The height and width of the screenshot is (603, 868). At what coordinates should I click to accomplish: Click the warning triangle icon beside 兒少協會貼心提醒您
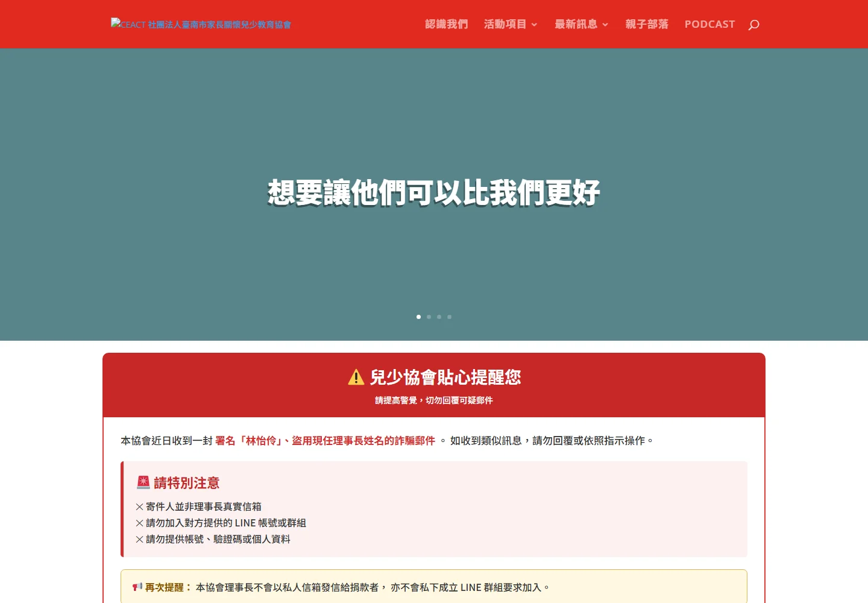click(356, 377)
